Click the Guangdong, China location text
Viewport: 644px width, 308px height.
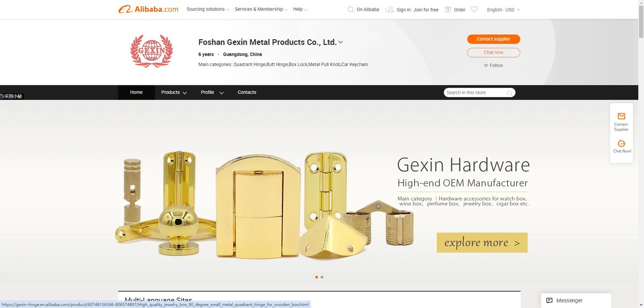[x=243, y=55]
